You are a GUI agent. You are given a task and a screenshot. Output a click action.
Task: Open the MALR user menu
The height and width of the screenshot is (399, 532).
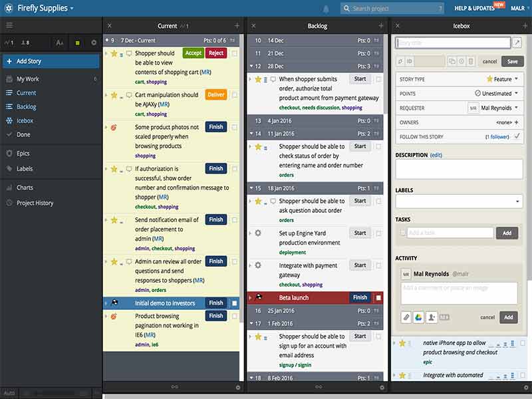(518, 8)
